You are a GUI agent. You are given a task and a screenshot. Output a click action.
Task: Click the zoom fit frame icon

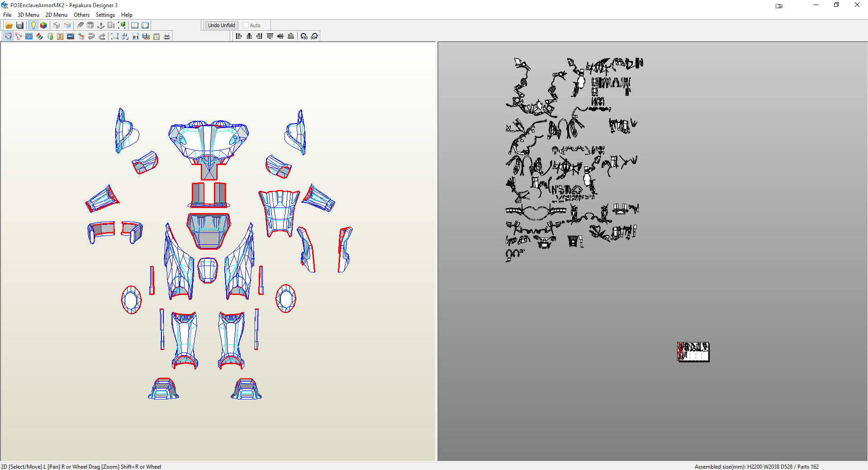pos(115,36)
